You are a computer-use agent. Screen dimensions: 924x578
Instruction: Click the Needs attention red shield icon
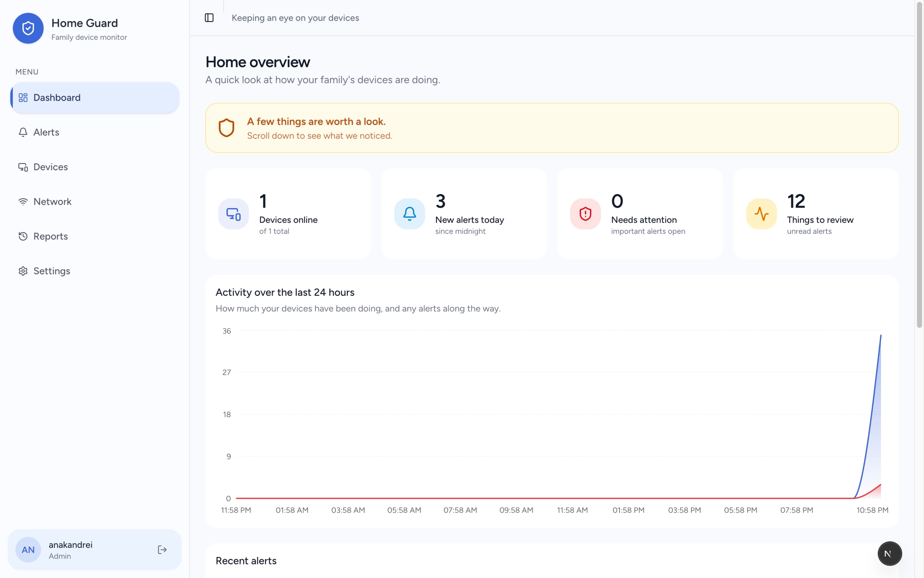coord(585,214)
